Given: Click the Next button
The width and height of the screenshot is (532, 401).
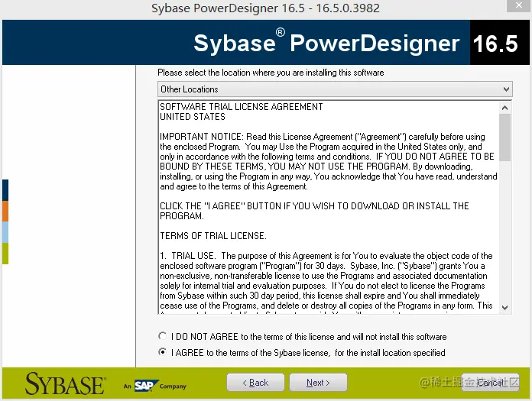Looking at the screenshot, I should [x=318, y=383].
